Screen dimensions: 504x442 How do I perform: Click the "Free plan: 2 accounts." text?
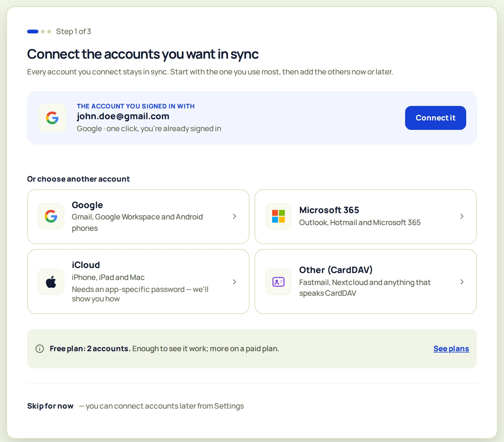pos(90,349)
